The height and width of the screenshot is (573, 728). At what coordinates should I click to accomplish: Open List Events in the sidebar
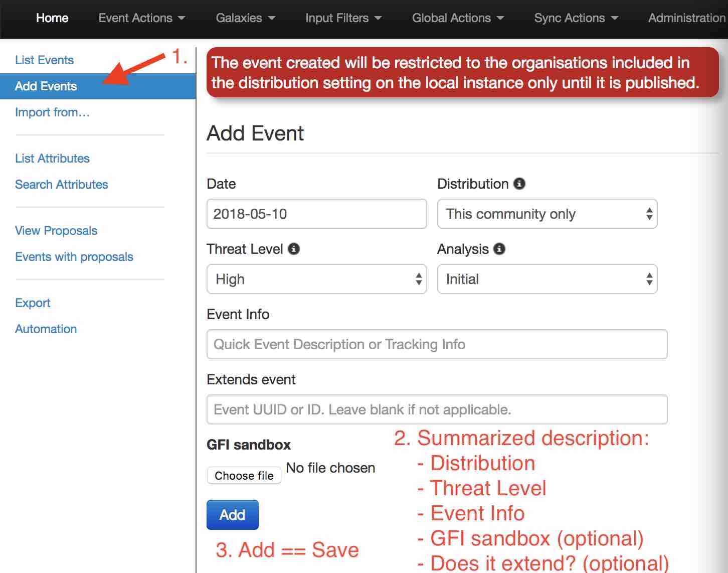pyautogui.click(x=45, y=60)
